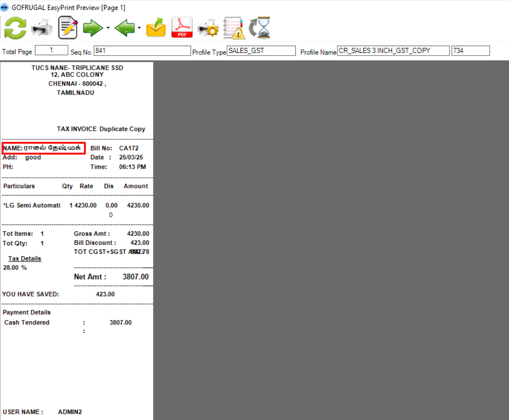Screen dimensions: 509x420
Task: Go to previous page green arrow
Action: [x=125, y=28]
